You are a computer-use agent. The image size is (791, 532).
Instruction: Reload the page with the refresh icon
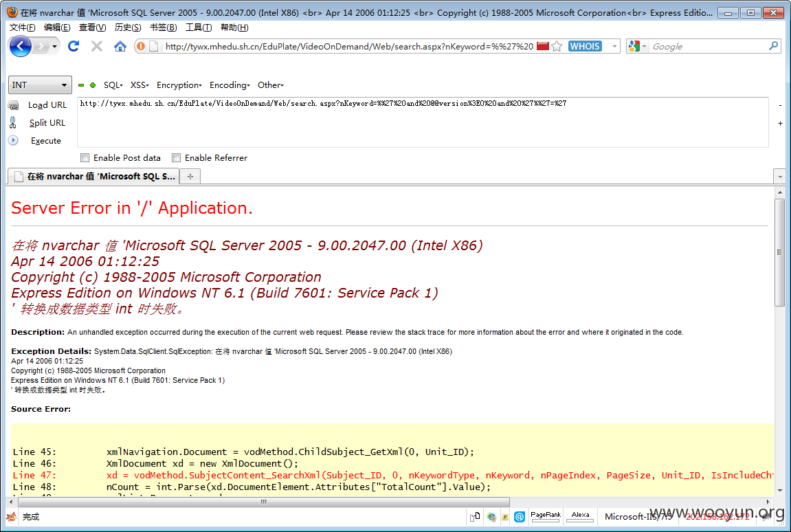tap(74, 47)
